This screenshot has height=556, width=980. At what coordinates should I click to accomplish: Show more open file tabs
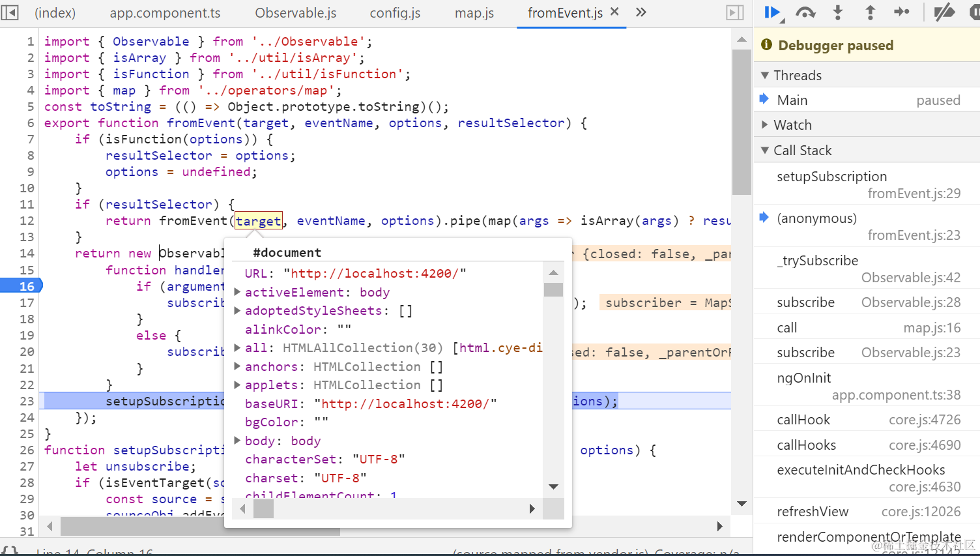pyautogui.click(x=641, y=12)
